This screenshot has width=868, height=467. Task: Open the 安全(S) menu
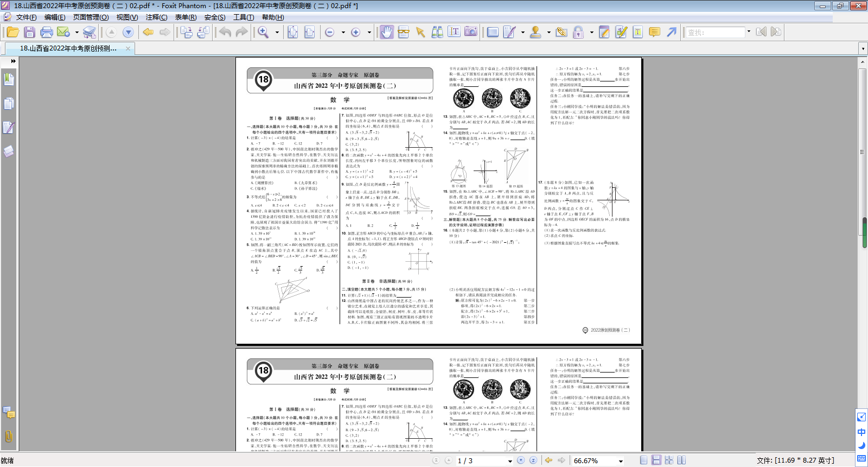[x=215, y=17]
